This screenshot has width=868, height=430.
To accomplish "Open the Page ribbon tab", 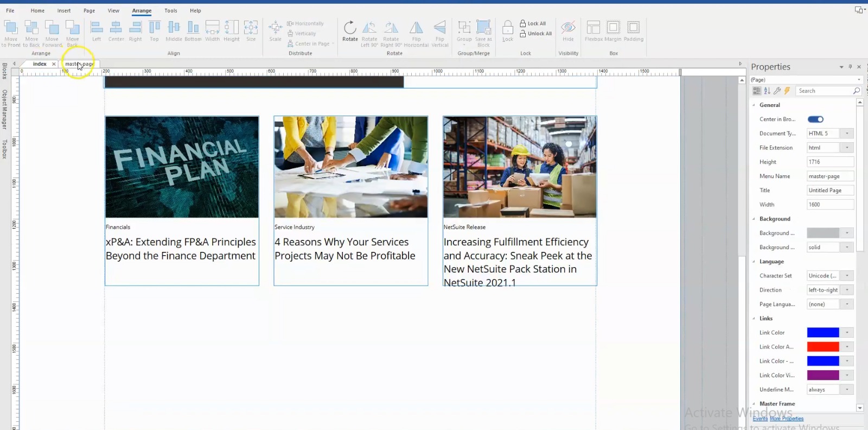I will point(90,11).
